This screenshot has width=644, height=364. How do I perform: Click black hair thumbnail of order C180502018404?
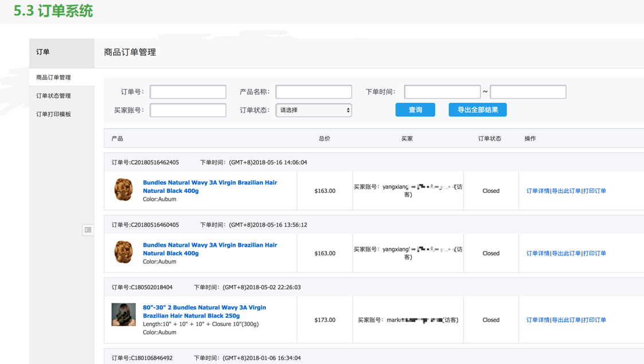pyautogui.click(x=123, y=315)
